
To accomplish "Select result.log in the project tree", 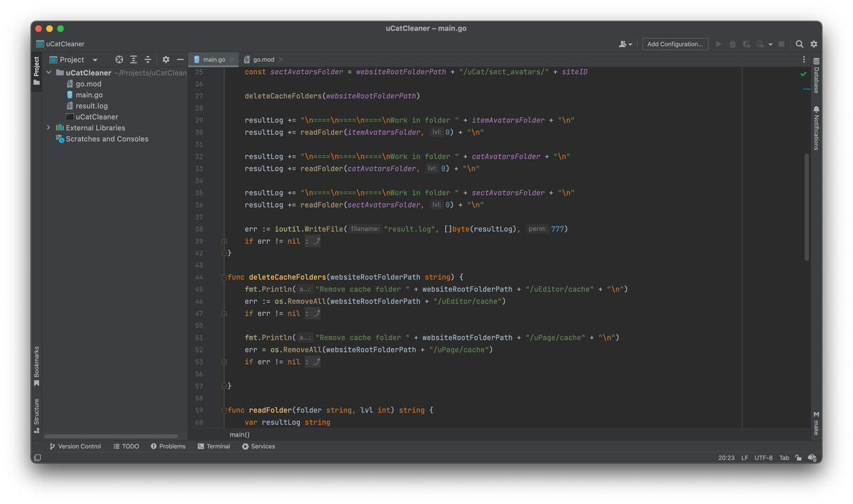I will (92, 106).
